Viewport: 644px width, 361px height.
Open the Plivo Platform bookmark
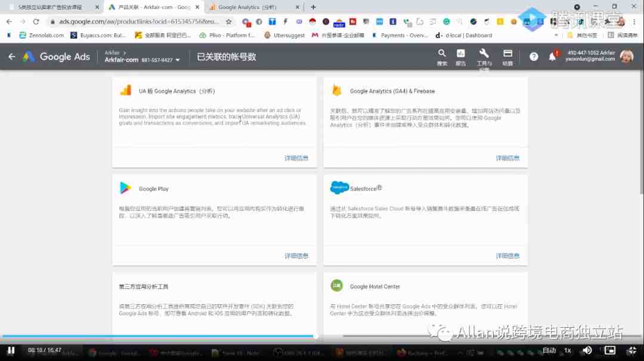pyautogui.click(x=227, y=35)
